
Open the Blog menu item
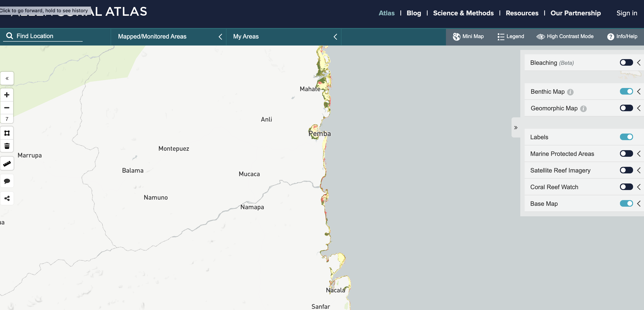(414, 13)
